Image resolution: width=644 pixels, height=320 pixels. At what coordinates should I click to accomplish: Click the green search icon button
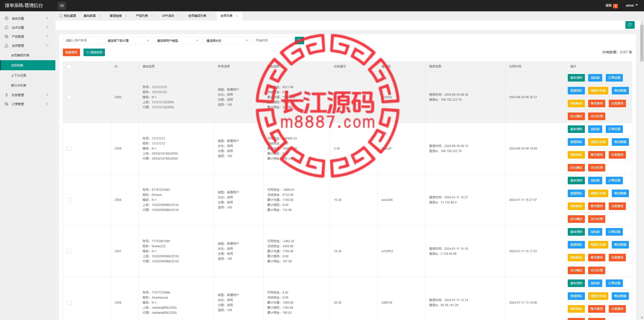[299, 41]
